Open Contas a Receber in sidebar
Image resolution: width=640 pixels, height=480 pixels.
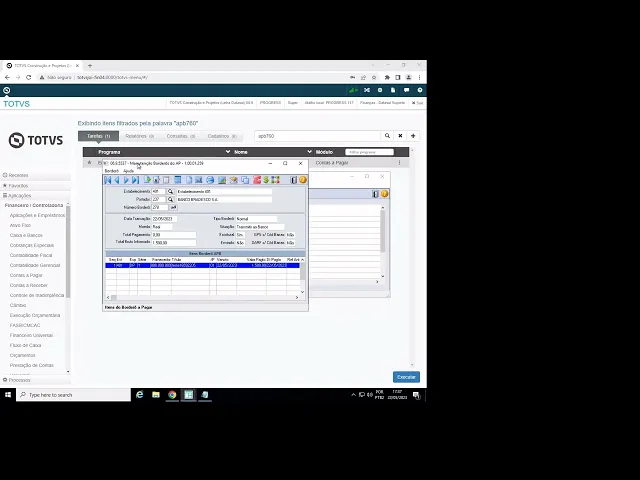click(x=29, y=285)
